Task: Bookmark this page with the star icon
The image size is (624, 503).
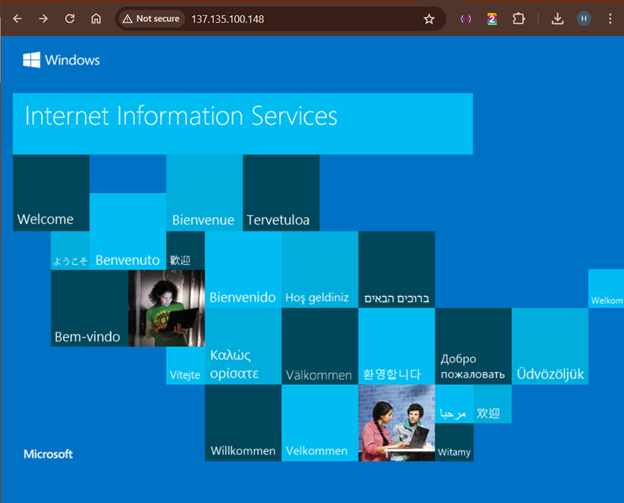Action: tap(429, 19)
